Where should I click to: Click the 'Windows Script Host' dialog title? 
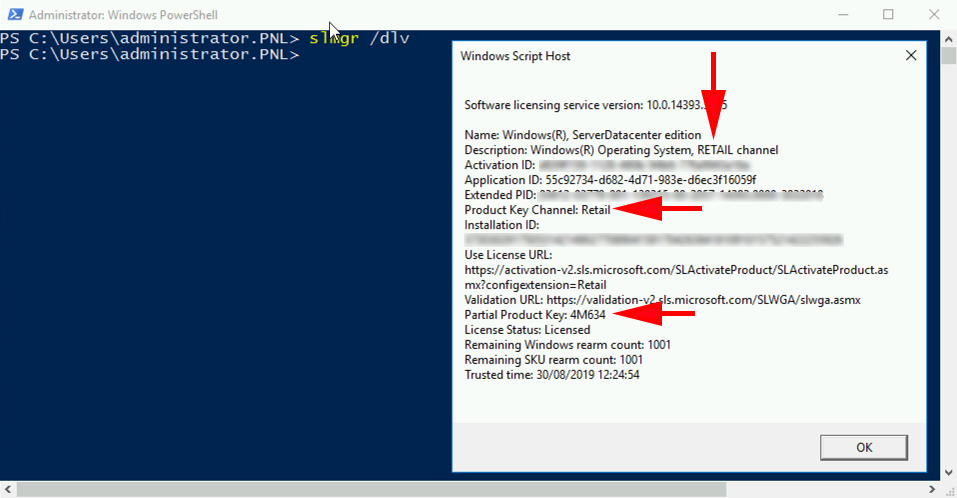point(515,56)
